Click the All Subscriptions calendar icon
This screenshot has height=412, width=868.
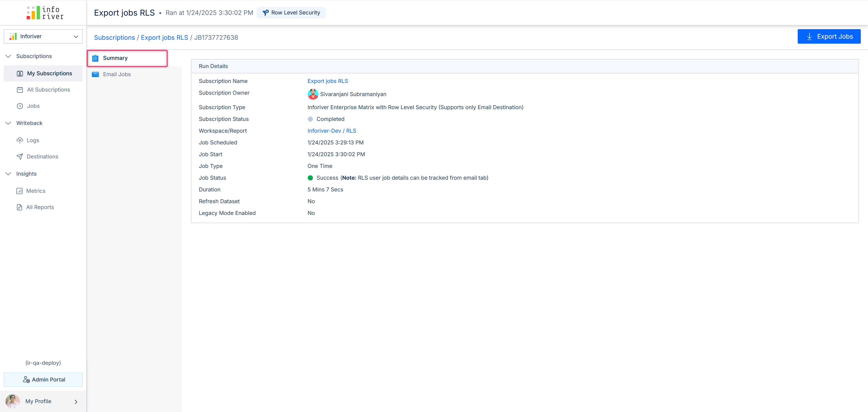pyautogui.click(x=20, y=89)
